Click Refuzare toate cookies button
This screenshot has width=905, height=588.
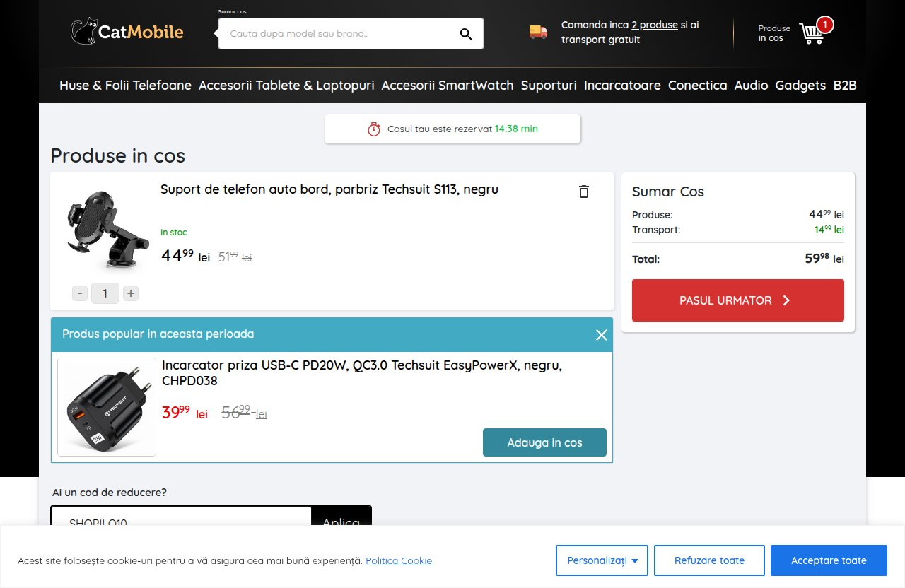[709, 560]
